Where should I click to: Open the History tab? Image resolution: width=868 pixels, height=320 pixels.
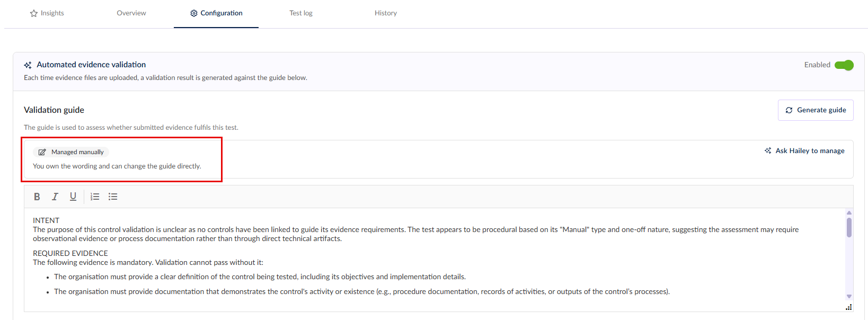[x=386, y=13]
